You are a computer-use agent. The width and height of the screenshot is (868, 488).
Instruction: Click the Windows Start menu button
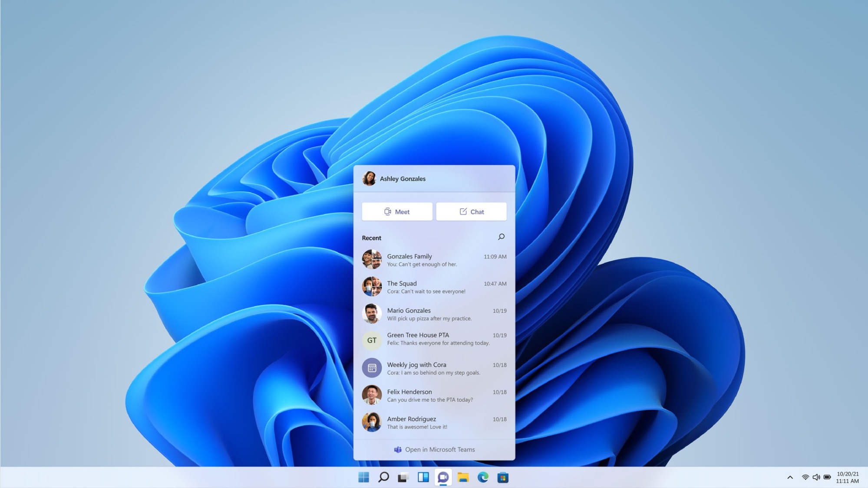point(363,477)
